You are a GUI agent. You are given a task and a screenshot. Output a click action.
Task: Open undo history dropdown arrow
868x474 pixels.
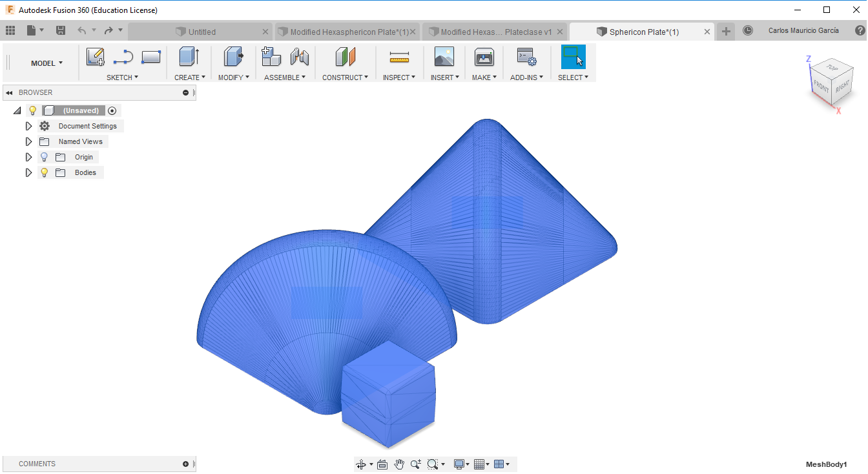coord(94,30)
